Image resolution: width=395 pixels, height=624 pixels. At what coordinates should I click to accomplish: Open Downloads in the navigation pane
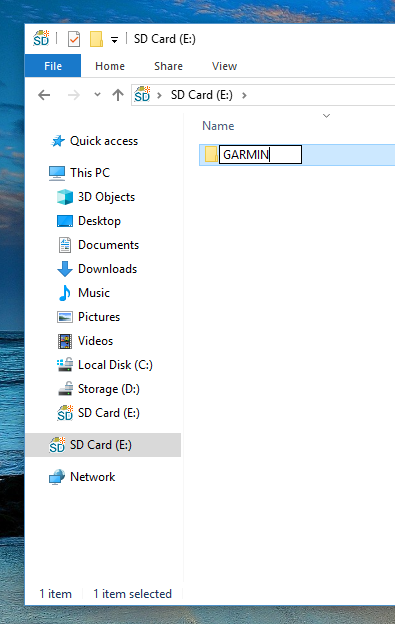pyautogui.click(x=108, y=269)
